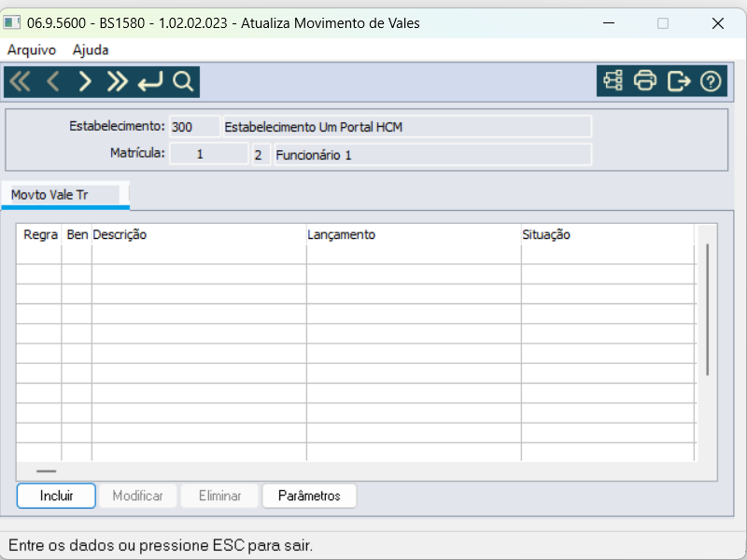747x560 pixels.
Task: Open the hierarchy tree structure icon
Action: (x=613, y=81)
